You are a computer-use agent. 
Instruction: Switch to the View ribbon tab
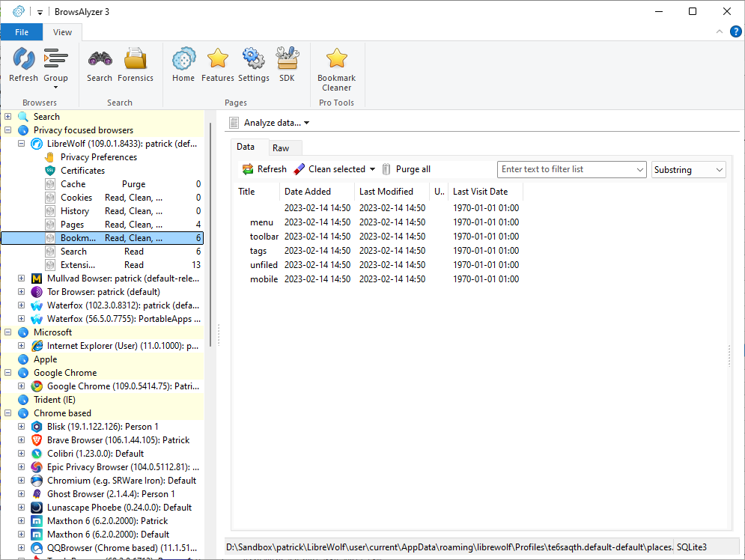[62, 32]
